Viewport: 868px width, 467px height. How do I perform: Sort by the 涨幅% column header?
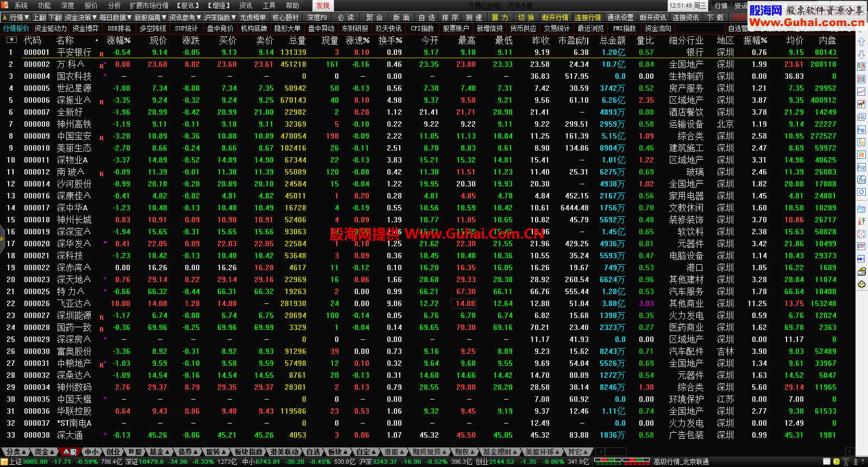tap(119, 40)
